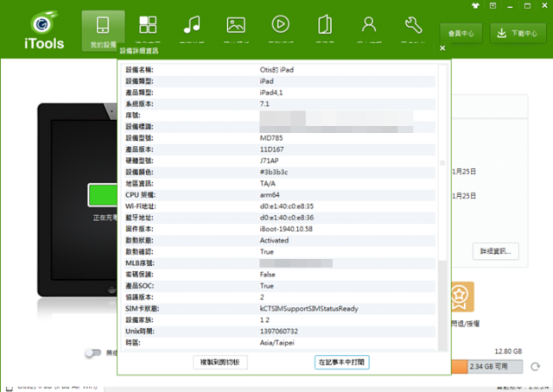Viewport: 553px width, 392px height.
Task: Open the contacts person tab
Action: pos(369,24)
